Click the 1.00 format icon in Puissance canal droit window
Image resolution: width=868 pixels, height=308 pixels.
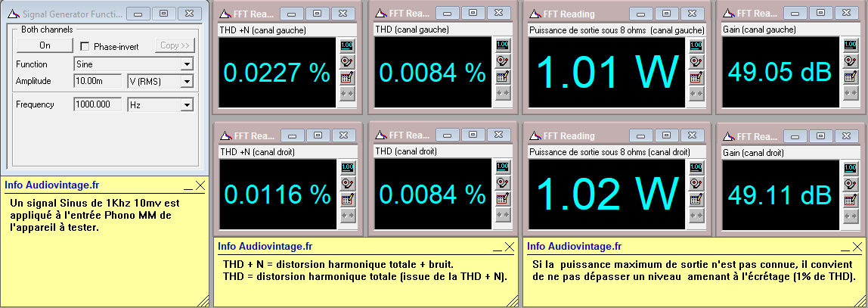tap(696, 167)
